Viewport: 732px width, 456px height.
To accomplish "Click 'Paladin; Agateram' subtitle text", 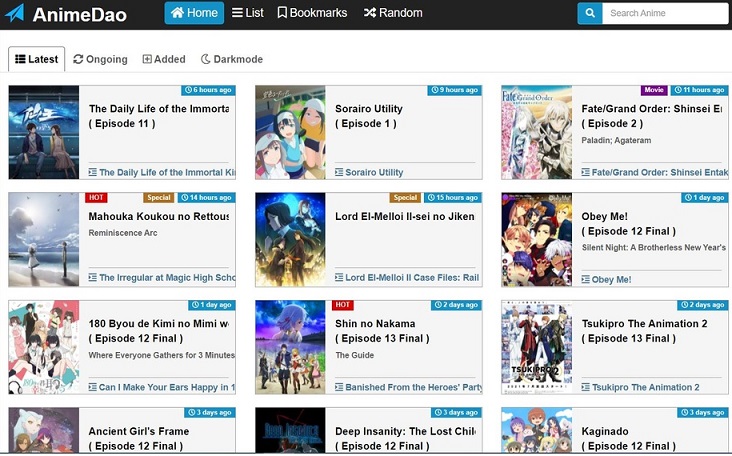I will click(x=616, y=140).
